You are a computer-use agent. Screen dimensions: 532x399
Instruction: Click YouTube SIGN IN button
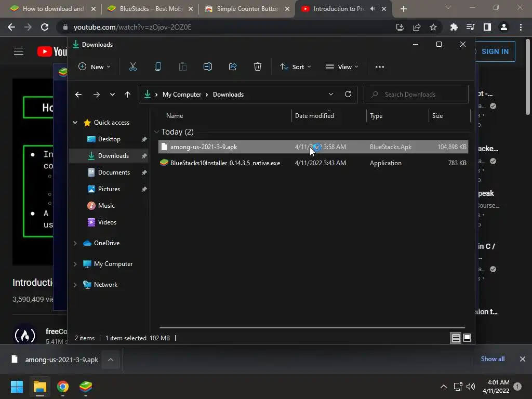(x=495, y=51)
